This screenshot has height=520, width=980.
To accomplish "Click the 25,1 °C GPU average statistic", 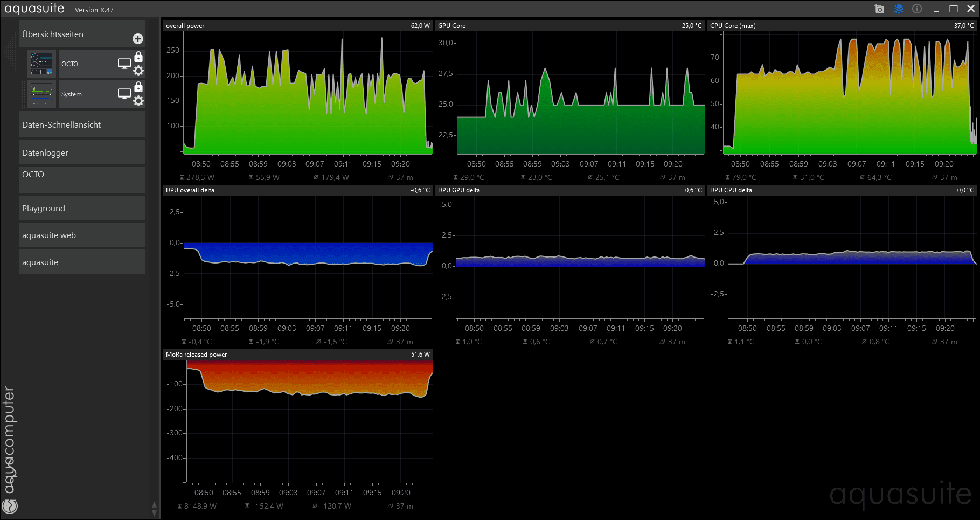I will click(603, 177).
